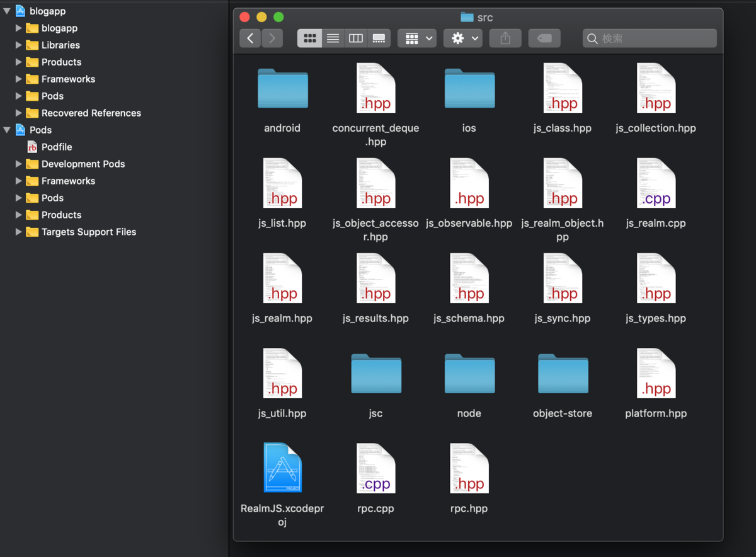This screenshot has width=756, height=557.
Task: Select js_list.hpp file icon
Action: click(x=282, y=183)
